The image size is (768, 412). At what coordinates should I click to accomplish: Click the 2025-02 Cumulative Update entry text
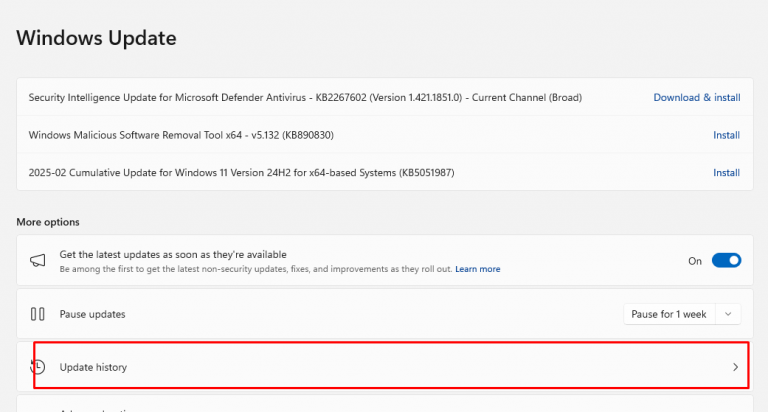tap(241, 173)
